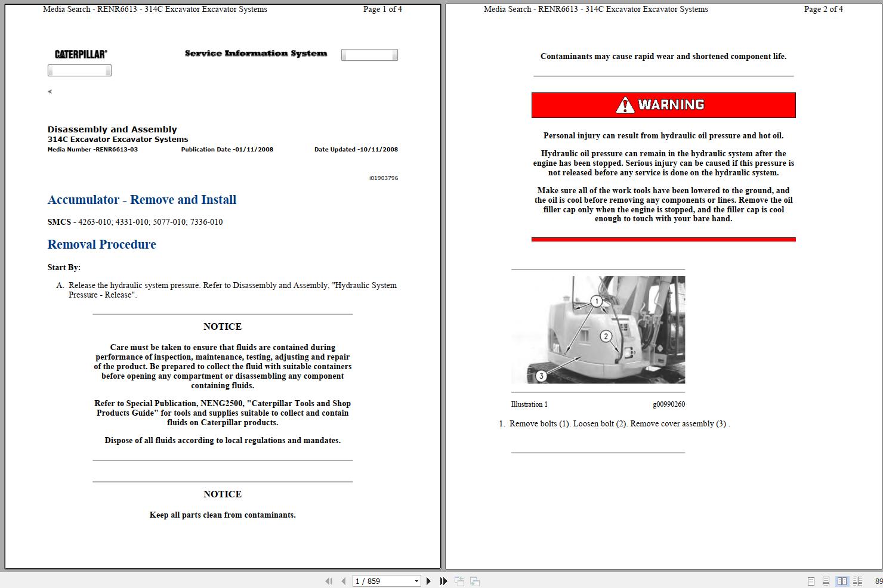This screenshot has height=588, width=883.
Task: Select the previous view icon
Action: coord(459,581)
